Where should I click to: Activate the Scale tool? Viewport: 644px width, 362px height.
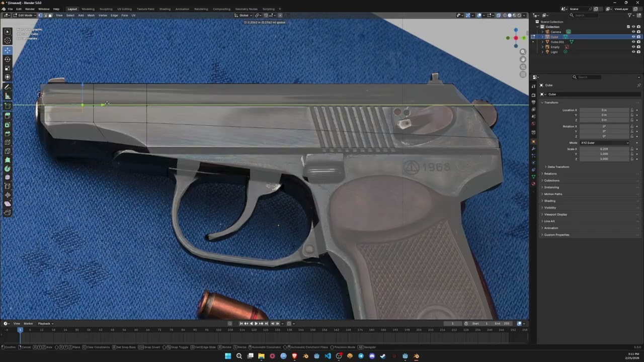(x=8, y=68)
